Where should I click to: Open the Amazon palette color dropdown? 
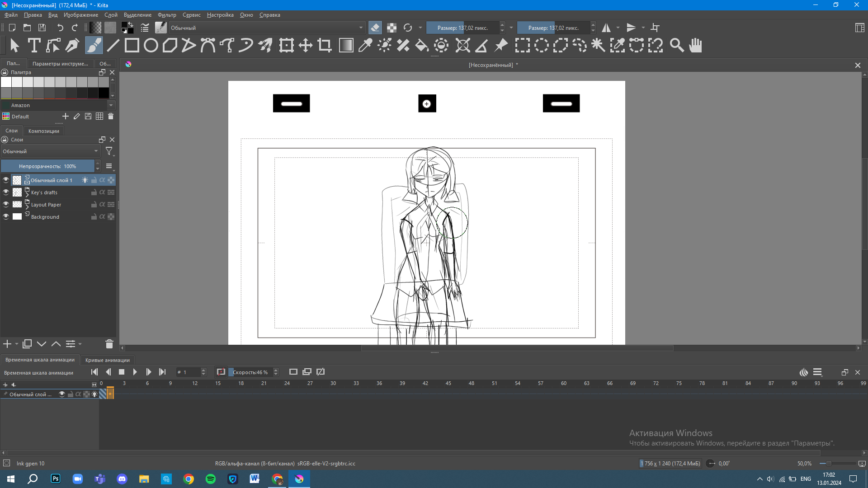(111, 105)
